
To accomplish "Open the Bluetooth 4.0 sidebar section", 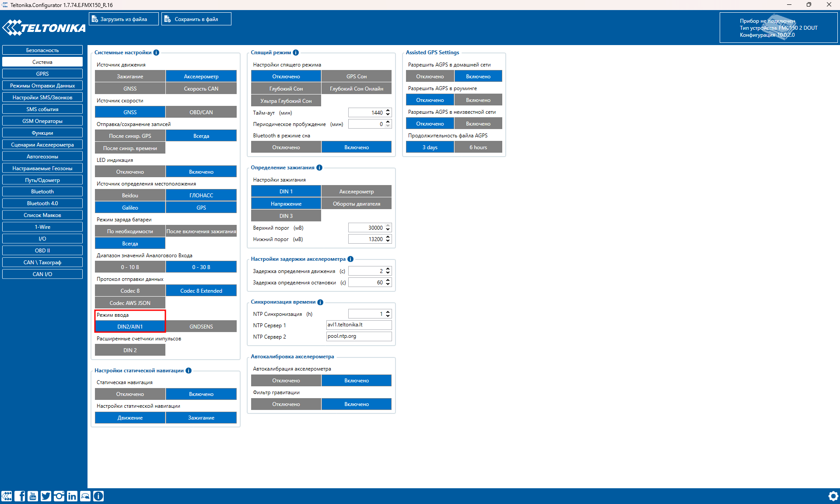I will point(42,203).
